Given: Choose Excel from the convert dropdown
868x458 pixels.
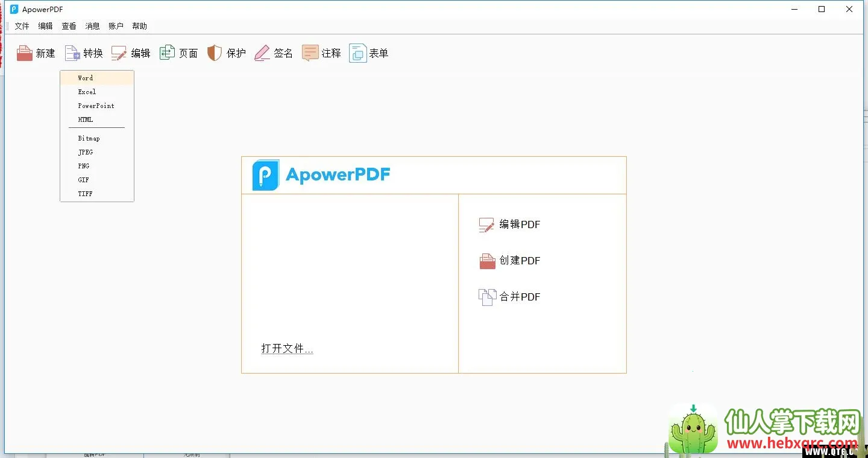Looking at the screenshot, I should [x=87, y=92].
